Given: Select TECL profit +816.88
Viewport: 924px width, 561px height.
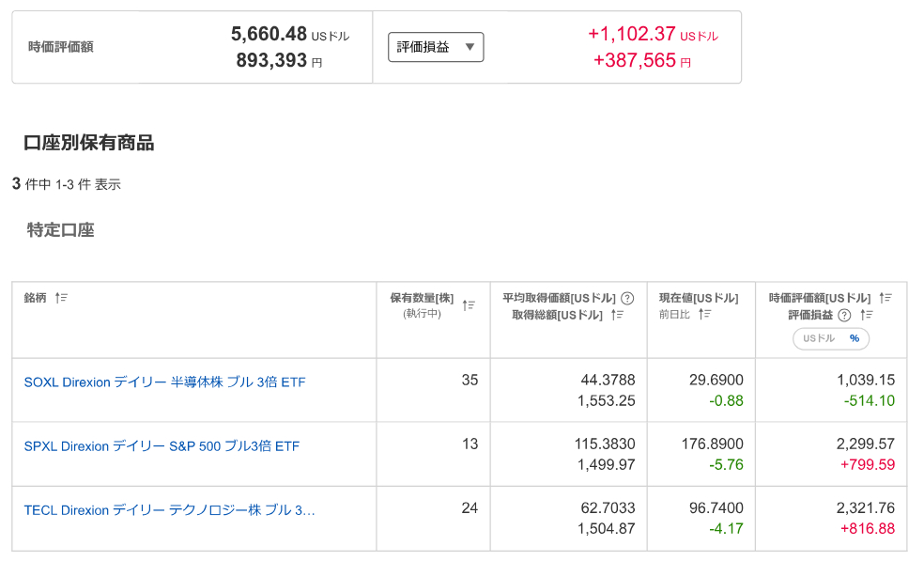Looking at the screenshot, I should pyautogui.click(x=868, y=529).
